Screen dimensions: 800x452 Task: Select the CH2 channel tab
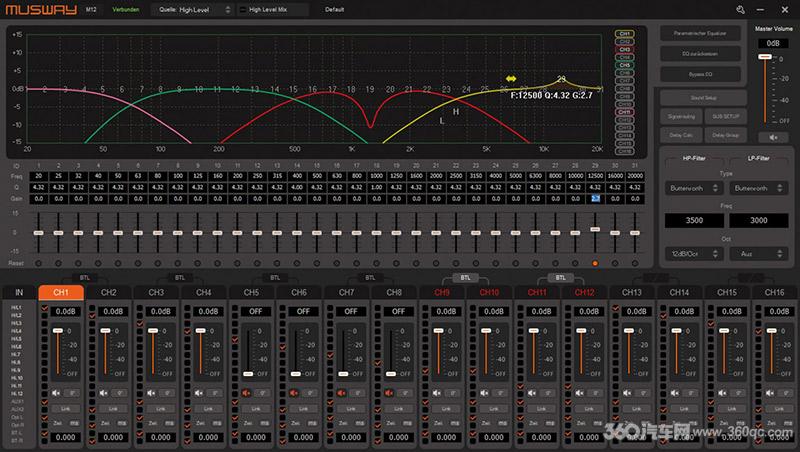click(108, 292)
